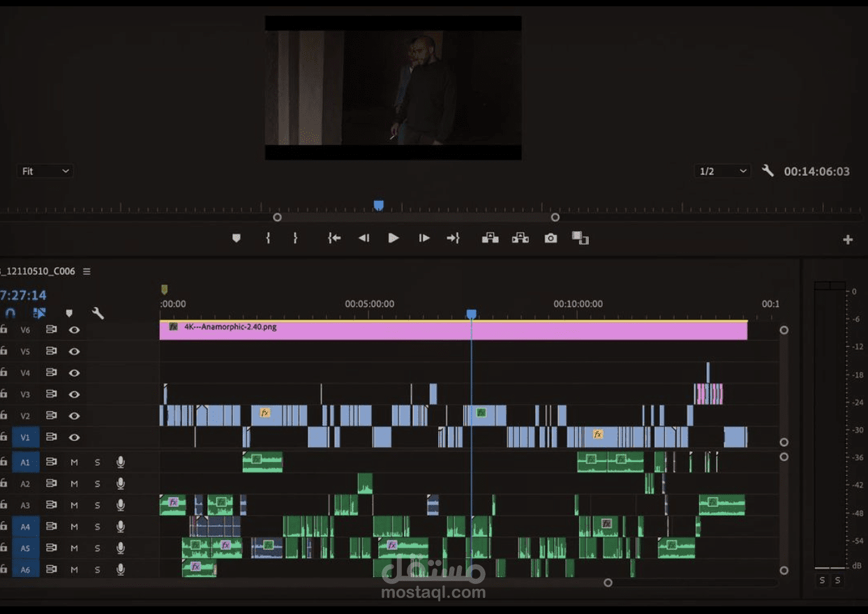The width and height of the screenshot is (868, 614).
Task: Toggle visibility of track V1
Action: click(74, 437)
